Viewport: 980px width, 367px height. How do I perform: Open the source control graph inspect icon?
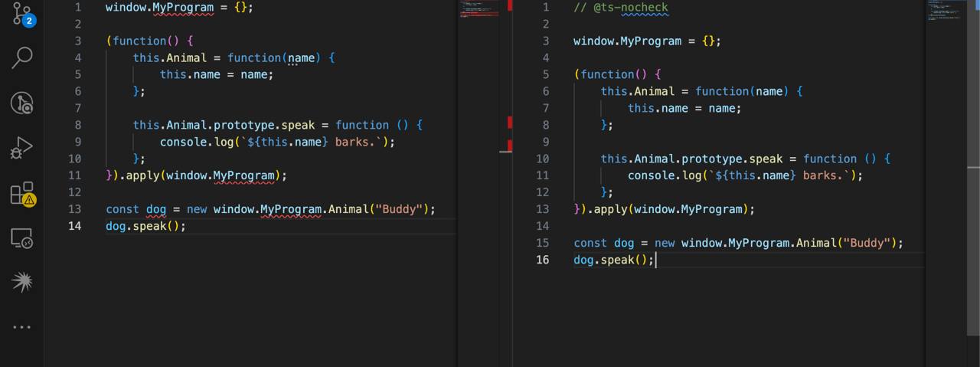[x=22, y=103]
